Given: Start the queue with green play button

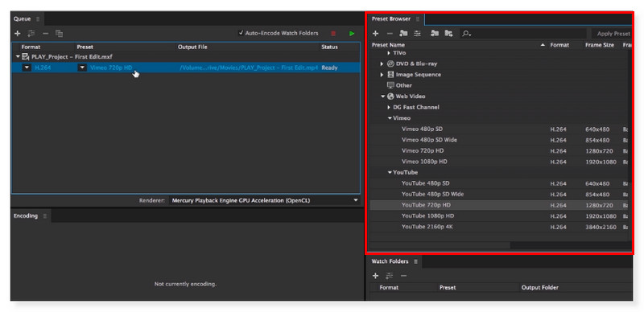Looking at the screenshot, I should (352, 33).
